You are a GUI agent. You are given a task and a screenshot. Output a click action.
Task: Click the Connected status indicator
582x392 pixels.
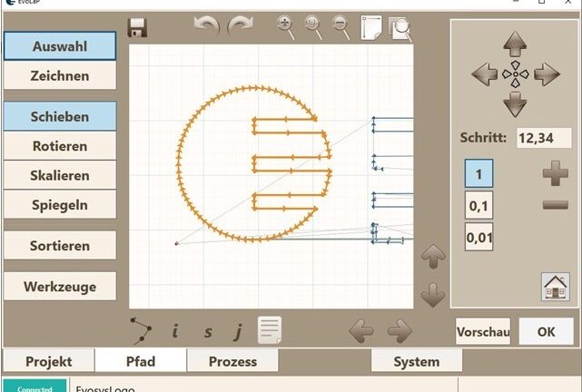coord(35,386)
